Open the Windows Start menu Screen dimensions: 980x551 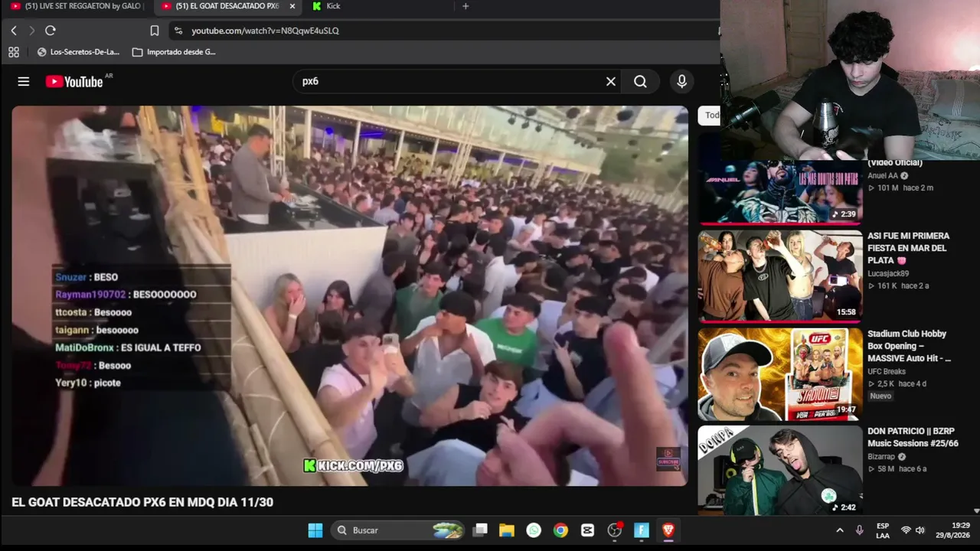coord(315,530)
